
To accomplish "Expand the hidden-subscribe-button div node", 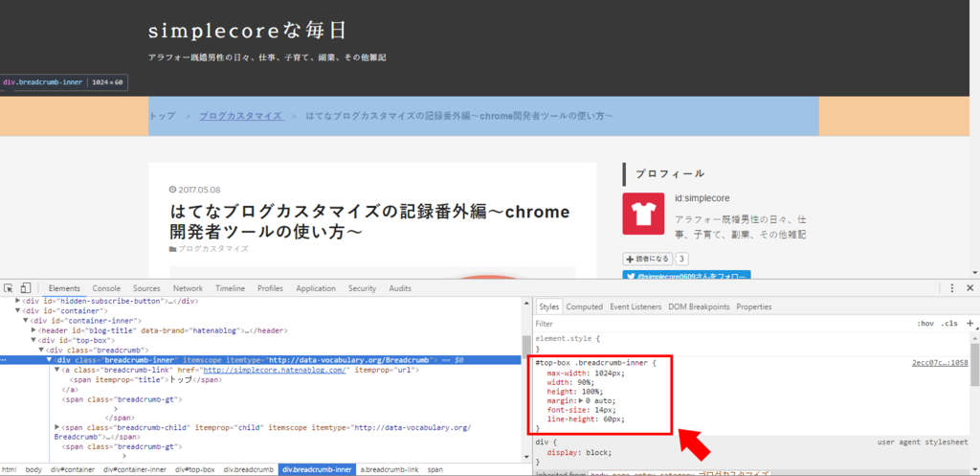I will [x=18, y=300].
